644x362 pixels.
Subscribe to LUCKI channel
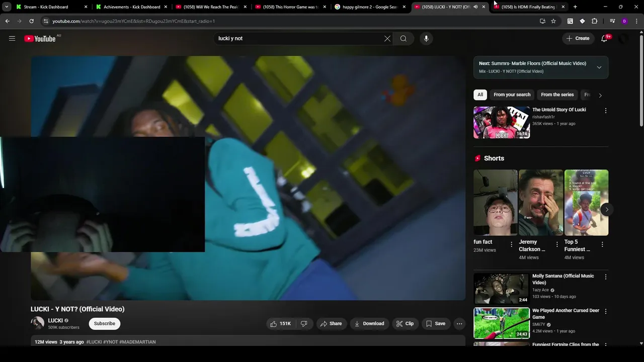point(105,324)
